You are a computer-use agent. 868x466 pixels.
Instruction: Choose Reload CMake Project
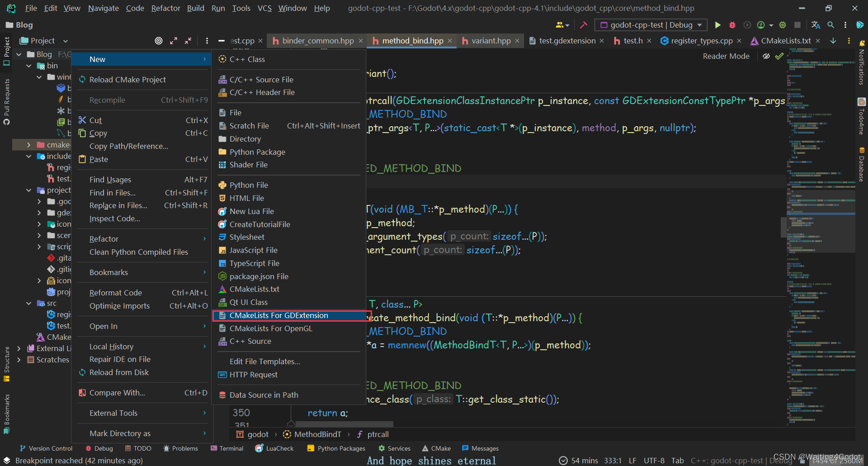pos(127,79)
